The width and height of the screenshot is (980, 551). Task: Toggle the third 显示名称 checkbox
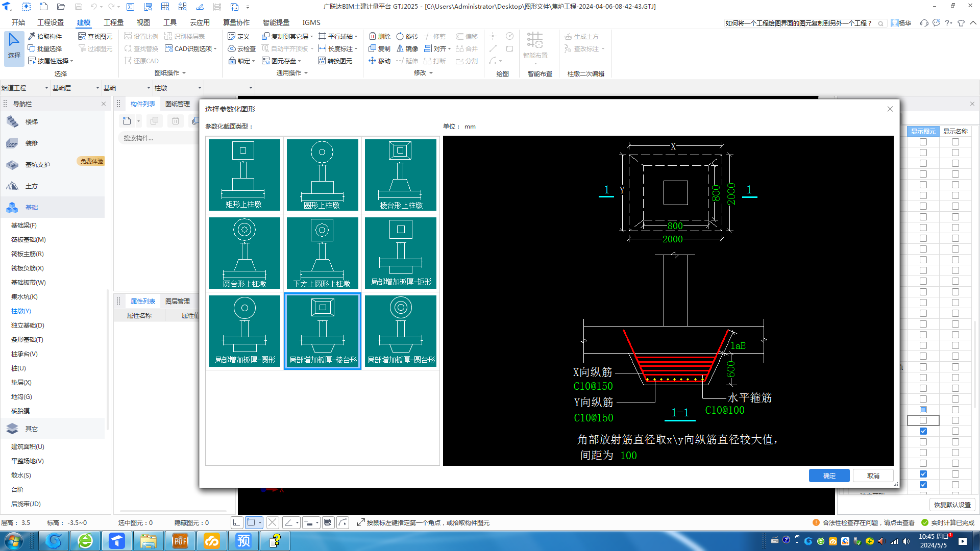tap(955, 163)
